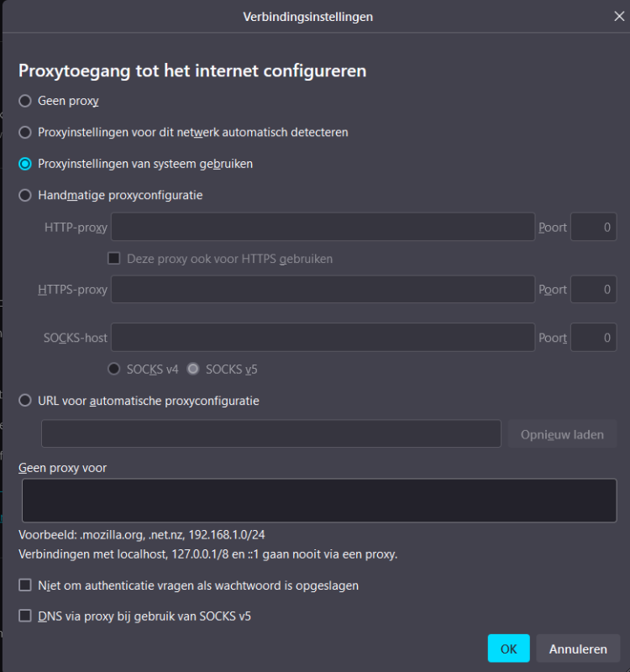Click the automatic proxy configuration URL field

click(x=270, y=433)
